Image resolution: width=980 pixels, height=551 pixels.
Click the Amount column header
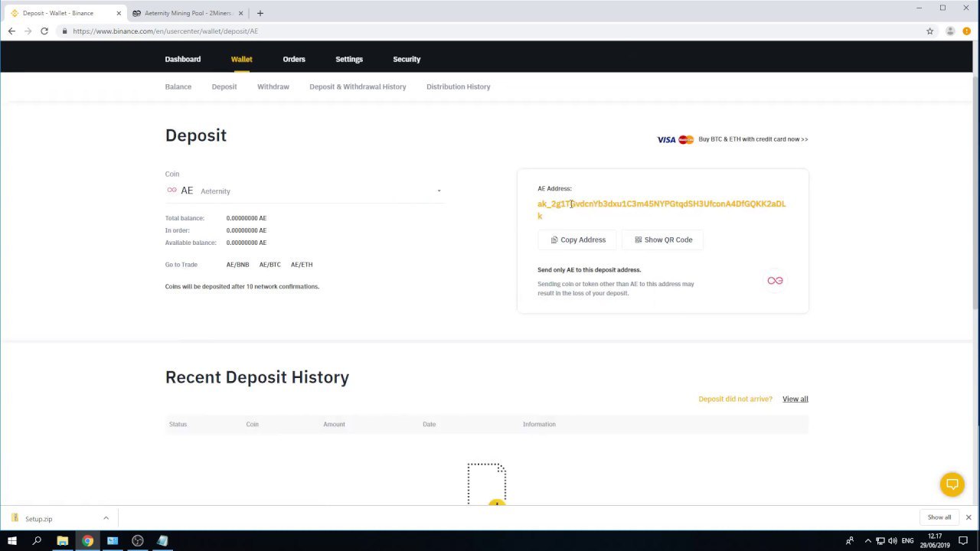pyautogui.click(x=334, y=424)
